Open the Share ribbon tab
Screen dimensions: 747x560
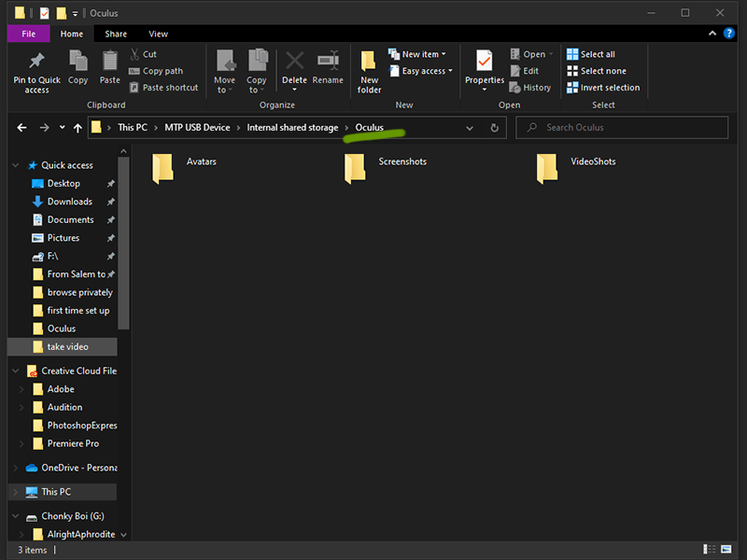pos(116,34)
